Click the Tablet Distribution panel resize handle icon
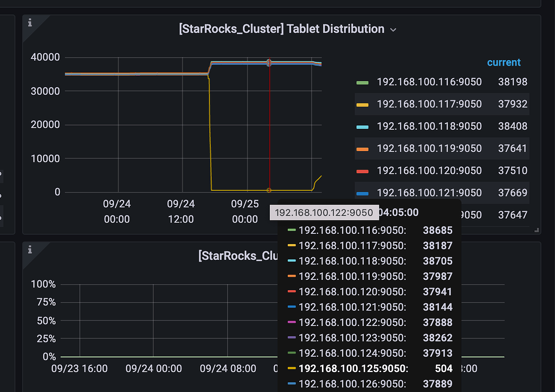 (537, 230)
